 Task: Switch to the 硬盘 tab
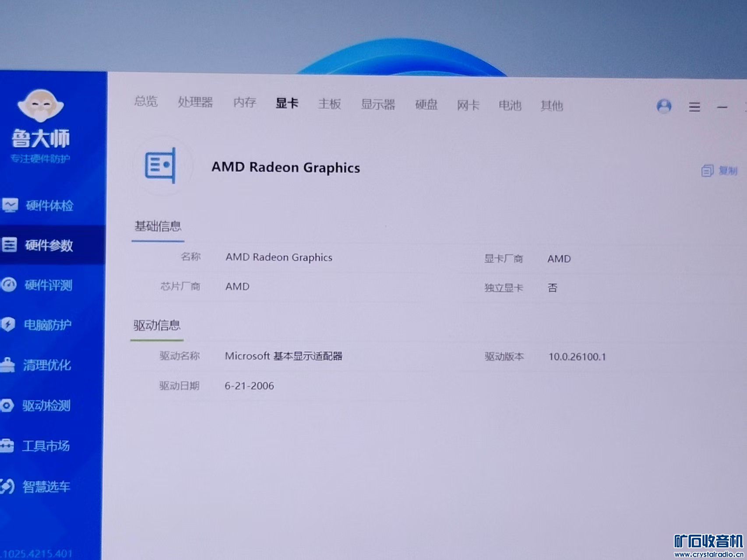426,105
